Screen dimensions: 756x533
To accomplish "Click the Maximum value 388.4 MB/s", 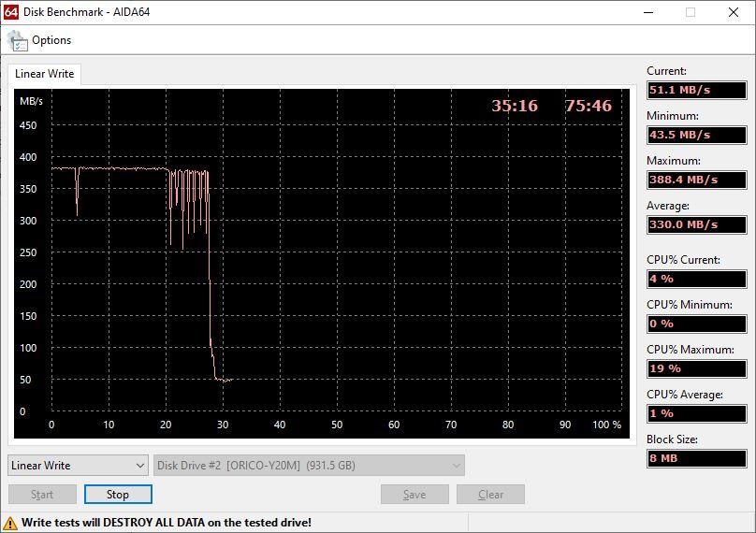I will [697, 180].
